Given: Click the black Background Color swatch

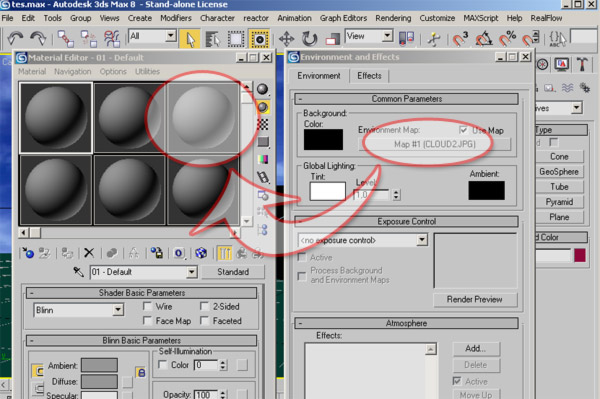Looking at the screenshot, I should pos(323,140).
